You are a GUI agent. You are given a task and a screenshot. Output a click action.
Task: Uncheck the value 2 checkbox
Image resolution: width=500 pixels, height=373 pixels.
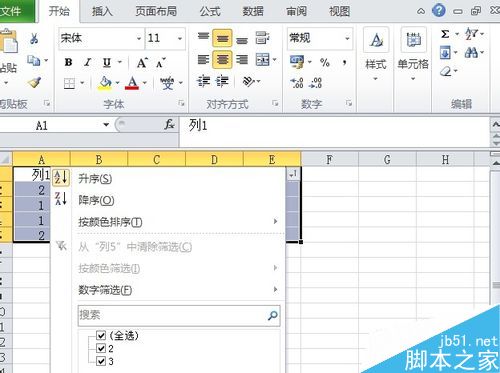click(x=101, y=348)
